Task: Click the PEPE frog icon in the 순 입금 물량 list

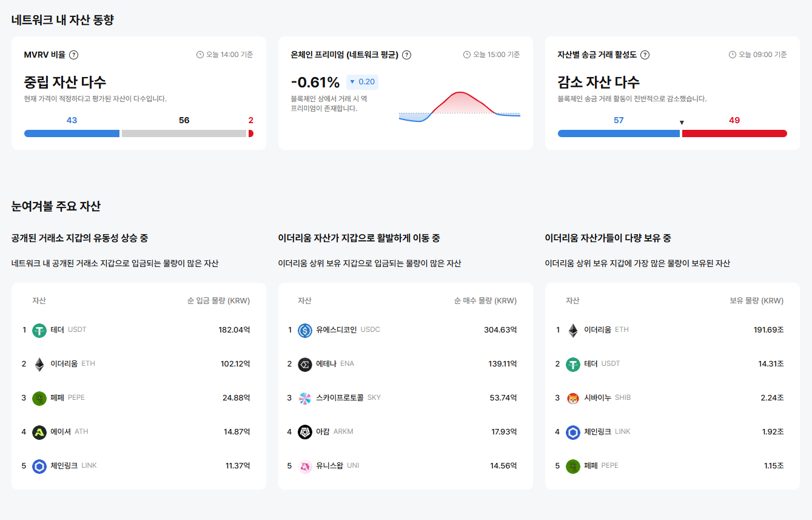Action: 39,399
